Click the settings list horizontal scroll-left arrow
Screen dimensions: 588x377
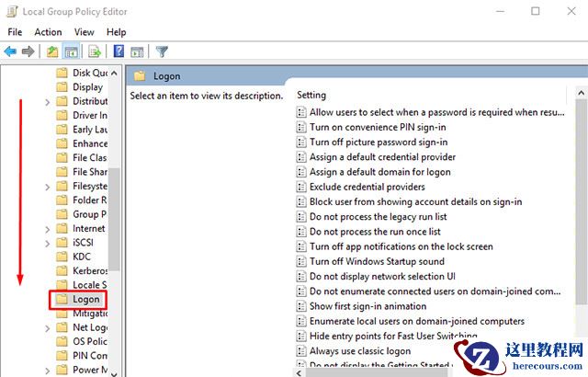coord(299,373)
